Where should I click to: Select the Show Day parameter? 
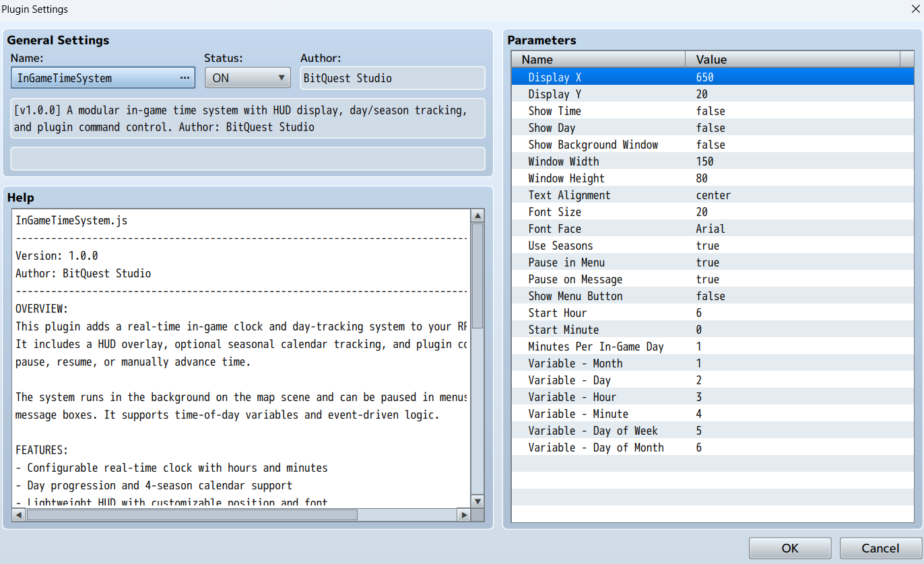[x=713, y=128]
